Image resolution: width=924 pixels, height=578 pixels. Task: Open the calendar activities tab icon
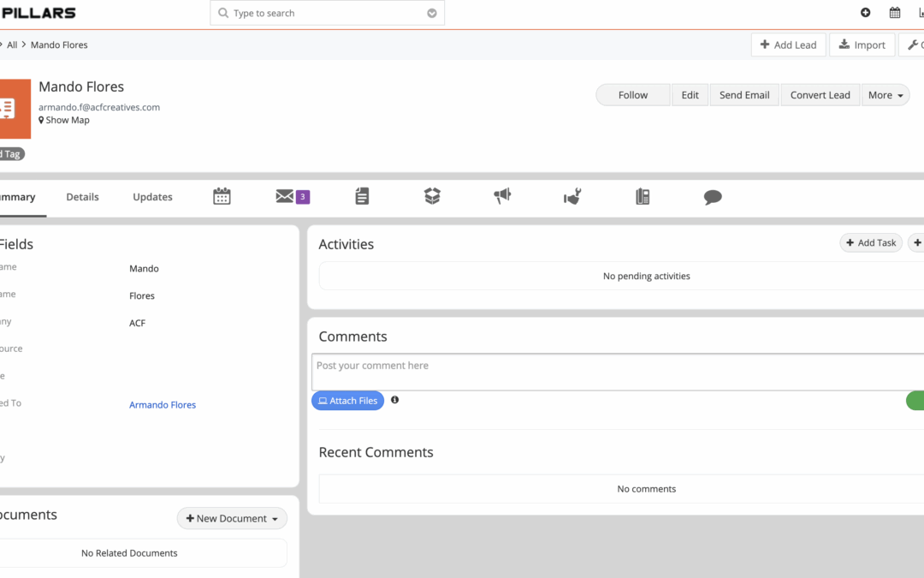point(222,197)
